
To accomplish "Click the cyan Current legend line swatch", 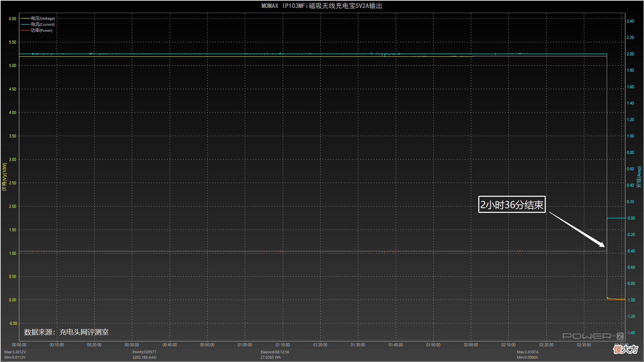I will pos(25,24).
